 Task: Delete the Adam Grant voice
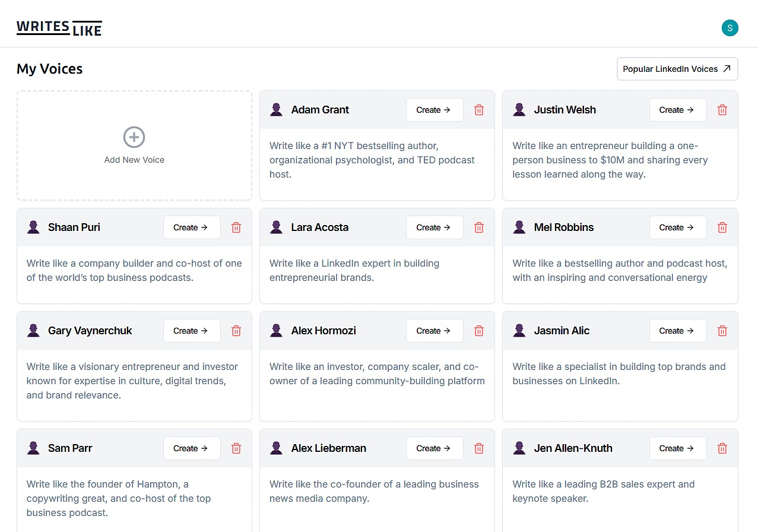point(479,110)
